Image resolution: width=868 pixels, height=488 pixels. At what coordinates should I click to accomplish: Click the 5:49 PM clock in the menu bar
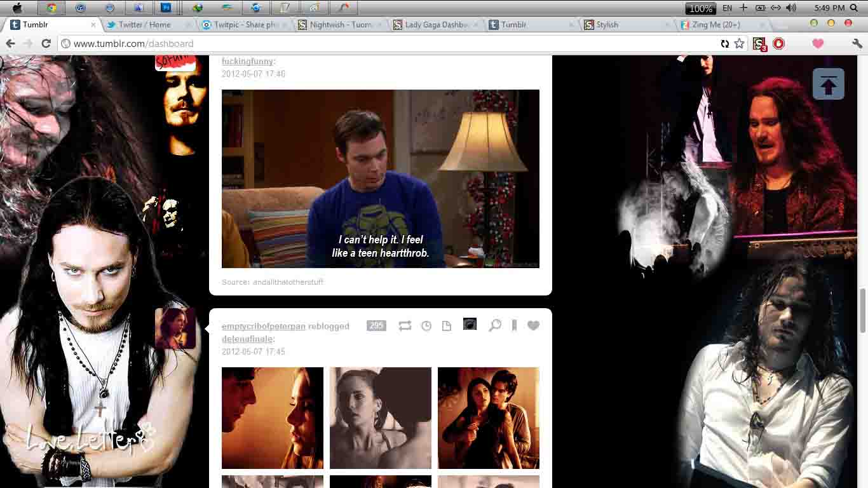click(x=829, y=8)
